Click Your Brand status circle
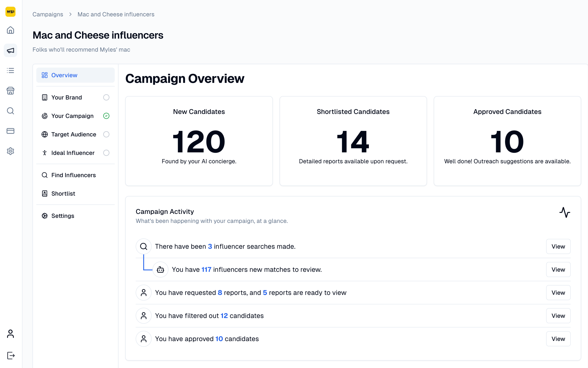 click(106, 97)
